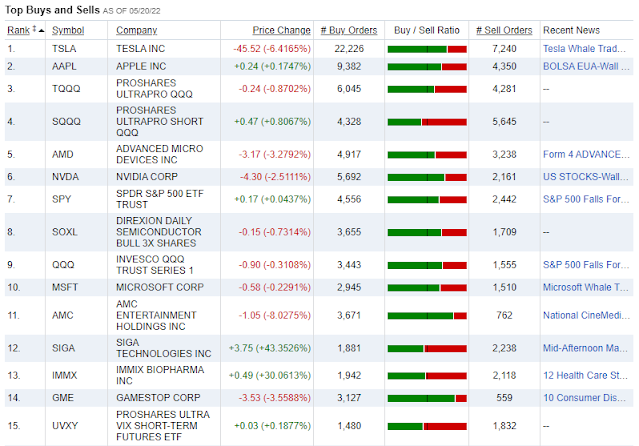Click the IMMX symbol cell
Viewport: 639px width, 446px height.
(x=64, y=375)
